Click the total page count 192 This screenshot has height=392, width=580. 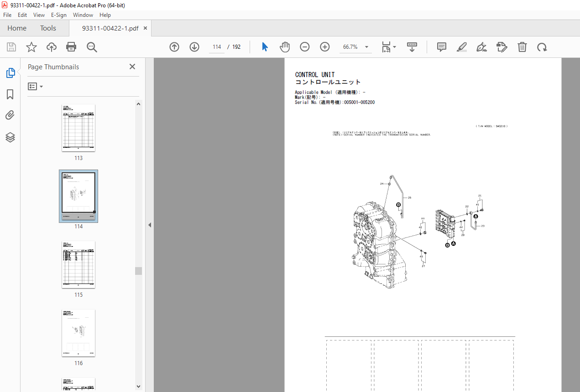236,47
